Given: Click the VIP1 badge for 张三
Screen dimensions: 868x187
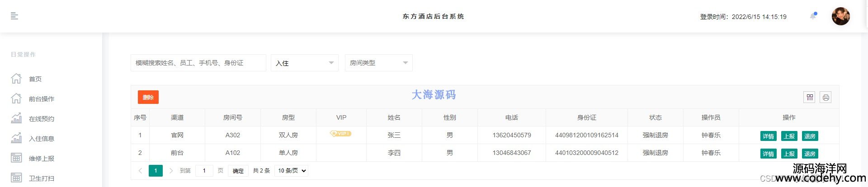Looking at the screenshot, I should click(341, 134).
